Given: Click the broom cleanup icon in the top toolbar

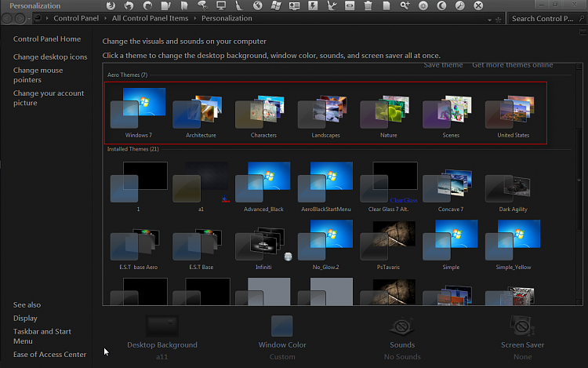Looking at the screenshot, I should [239, 5].
